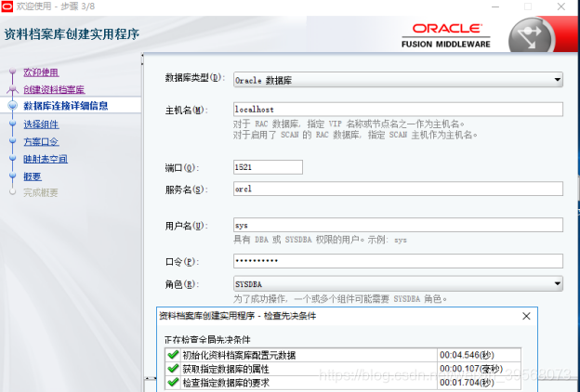
Task: Select the 检查指定数据库的要求 row text
Action: pyautogui.click(x=226, y=383)
